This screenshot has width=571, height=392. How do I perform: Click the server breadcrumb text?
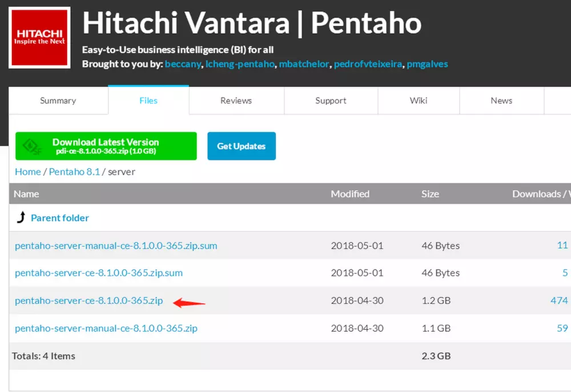click(122, 172)
